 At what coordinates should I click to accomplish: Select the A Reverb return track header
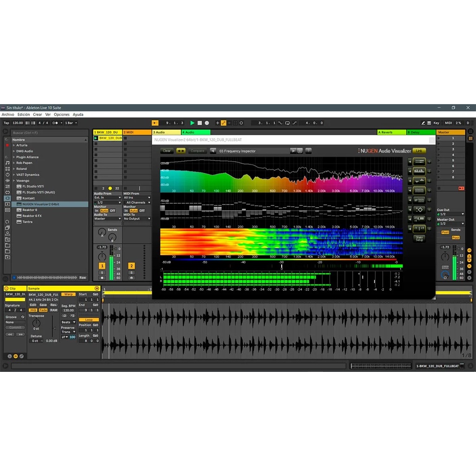(x=391, y=132)
